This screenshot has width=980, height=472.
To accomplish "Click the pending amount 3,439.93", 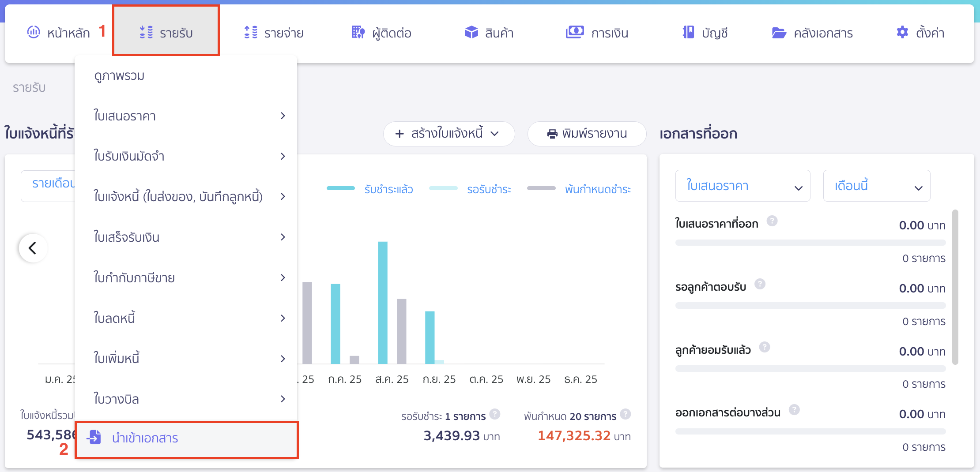I will coord(452,436).
